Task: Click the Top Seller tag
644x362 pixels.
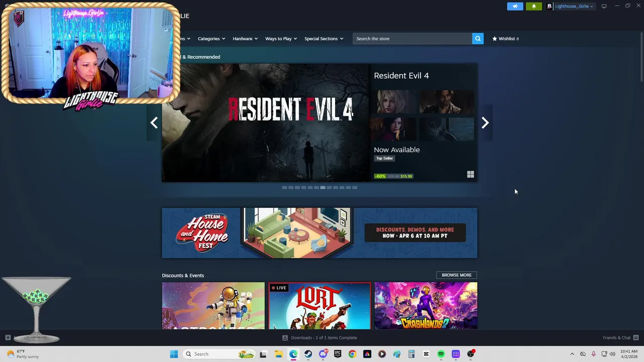Action: [x=384, y=158]
